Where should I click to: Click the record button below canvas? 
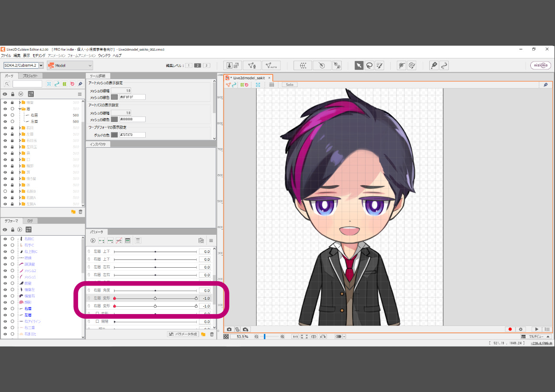pos(510,330)
